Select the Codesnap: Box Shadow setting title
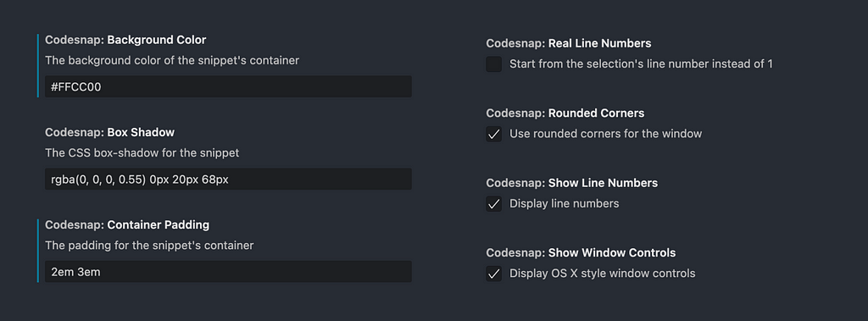Screen dimensions: 868x321 (109, 132)
